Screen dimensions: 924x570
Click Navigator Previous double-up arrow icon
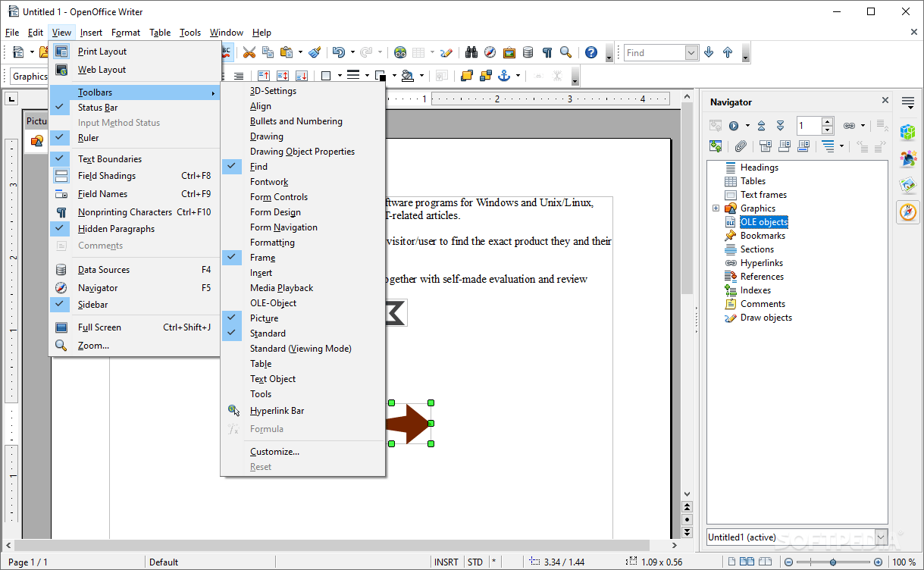click(x=762, y=126)
